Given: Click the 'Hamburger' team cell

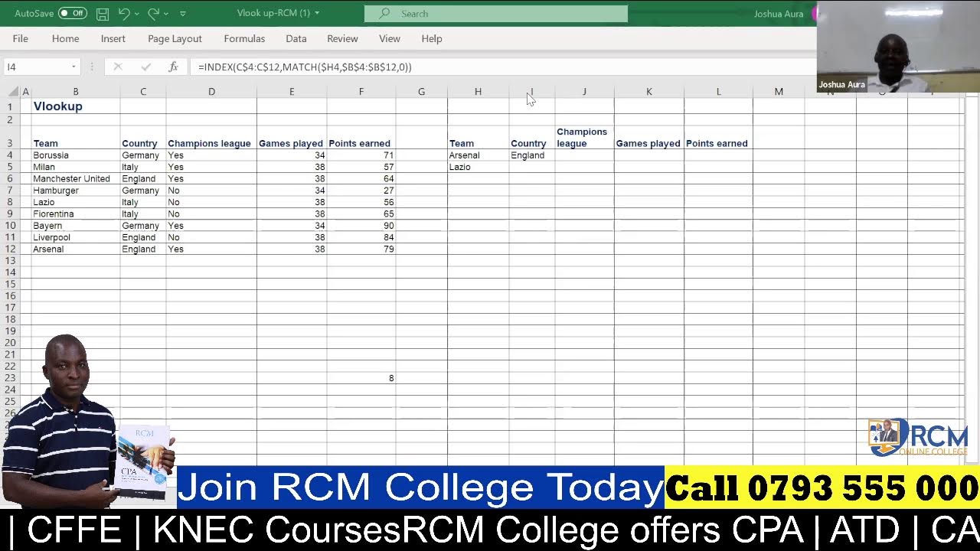Looking at the screenshot, I should coord(75,191).
